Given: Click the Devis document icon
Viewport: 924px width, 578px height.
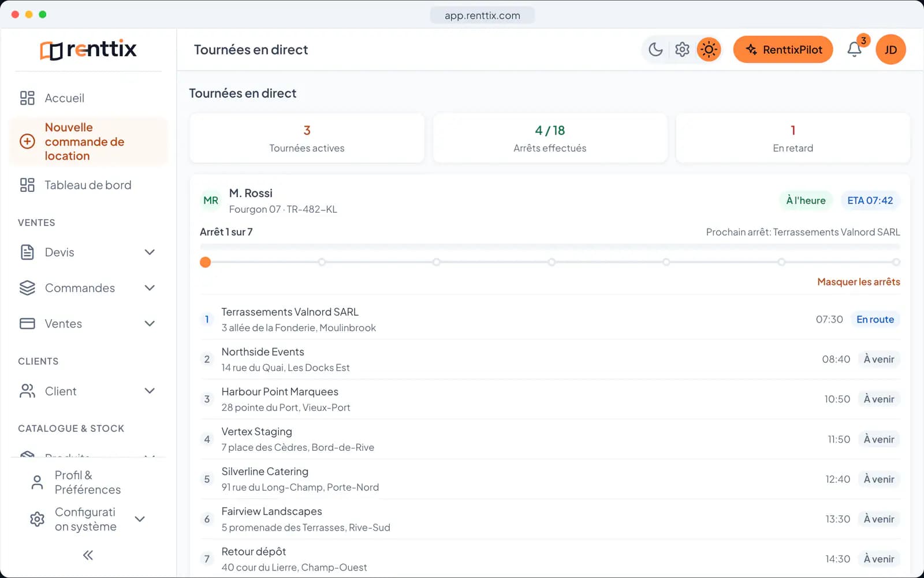Looking at the screenshot, I should tap(27, 252).
